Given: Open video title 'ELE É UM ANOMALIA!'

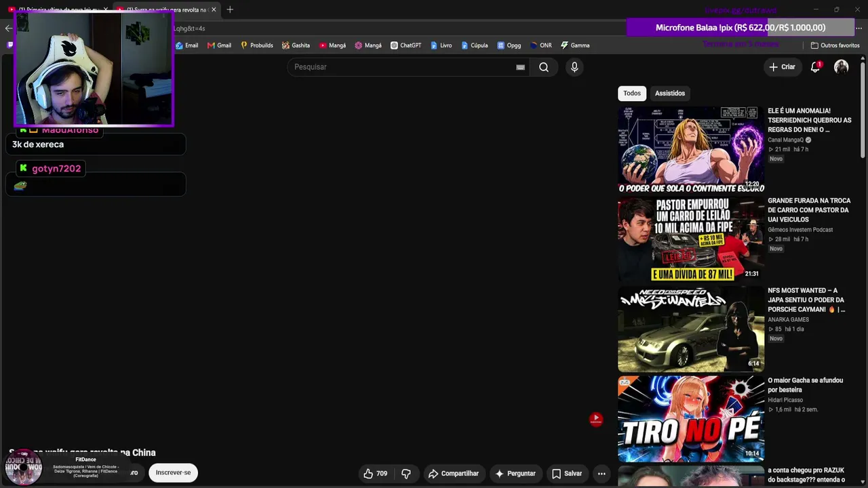Looking at the screenshot, I should tap(809, 120).
